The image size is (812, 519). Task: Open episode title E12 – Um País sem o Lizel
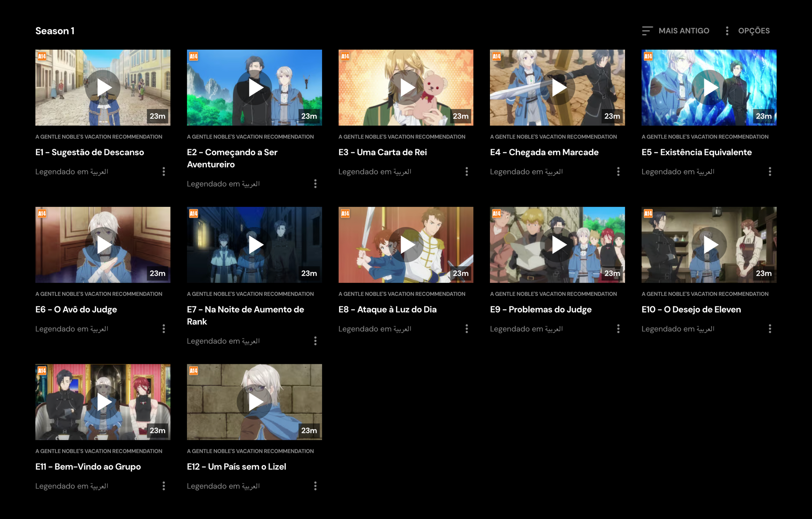pos(236,467)
